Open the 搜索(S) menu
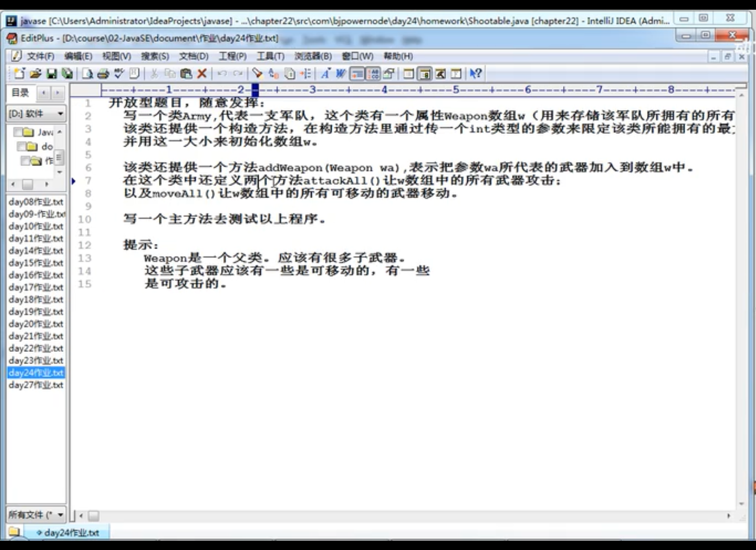This screenshot has width=756, height=550. tap(155, 56)
